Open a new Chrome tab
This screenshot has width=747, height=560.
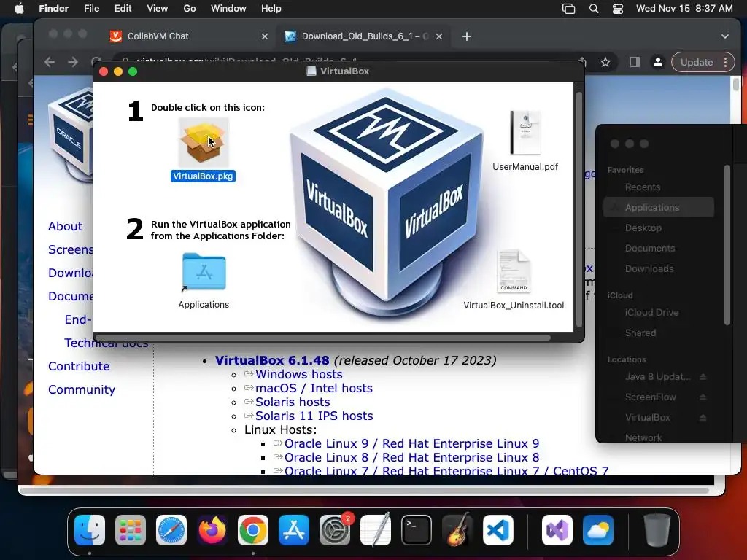point(467,36)
